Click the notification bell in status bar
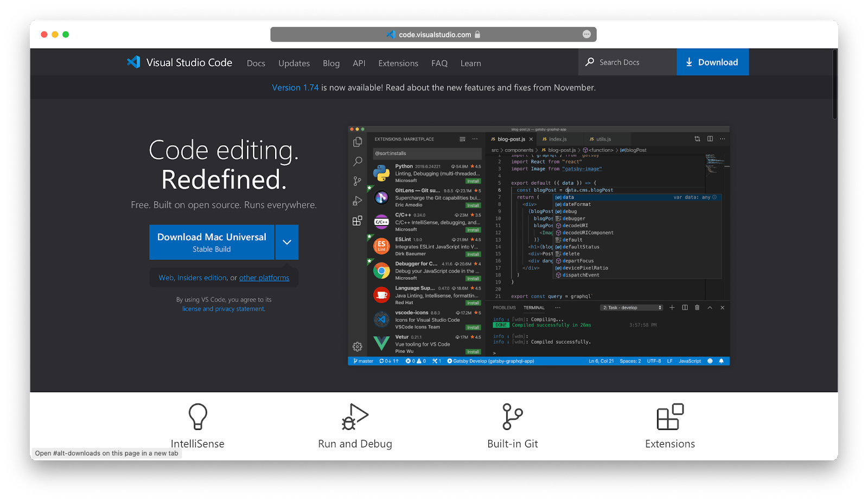 coord(721,361)
